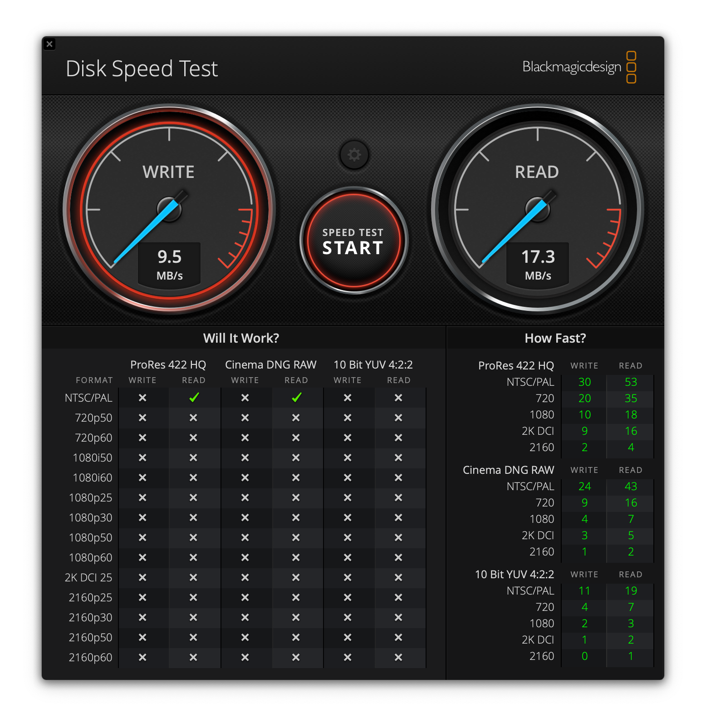This screenshot has width=706, height=728.
Task: Click X mark for 10 Bit YUV 2160p60 read
Action: click(398, 657)
